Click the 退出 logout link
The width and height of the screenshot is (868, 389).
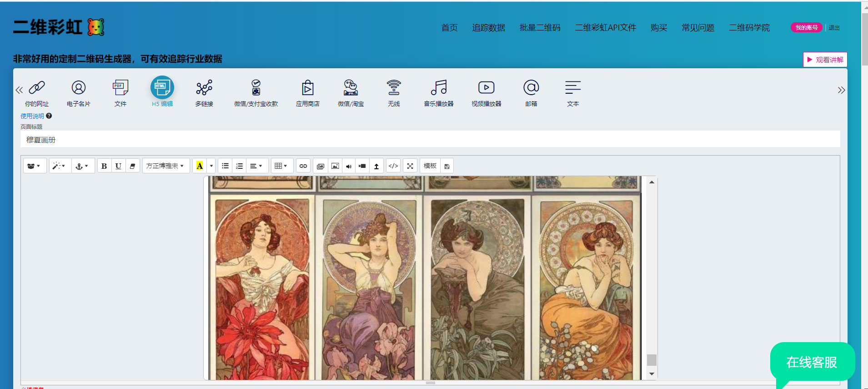[x=834, y=28]
